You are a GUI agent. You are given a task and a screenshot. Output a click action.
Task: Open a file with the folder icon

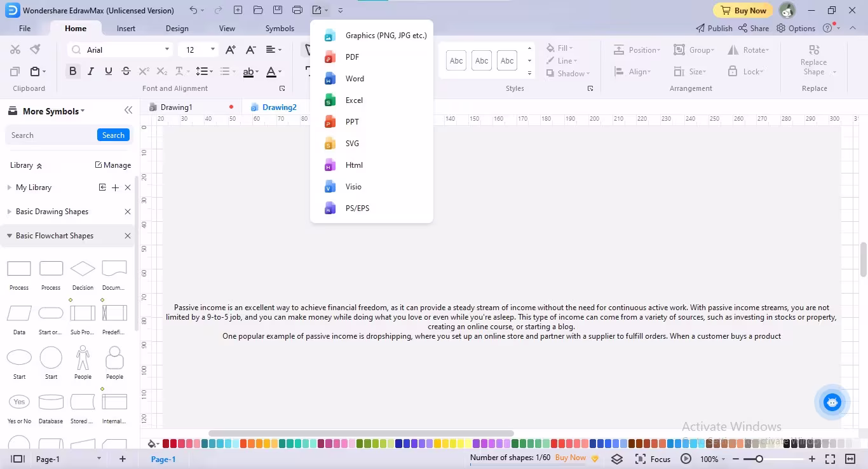(x=257, y=10)
